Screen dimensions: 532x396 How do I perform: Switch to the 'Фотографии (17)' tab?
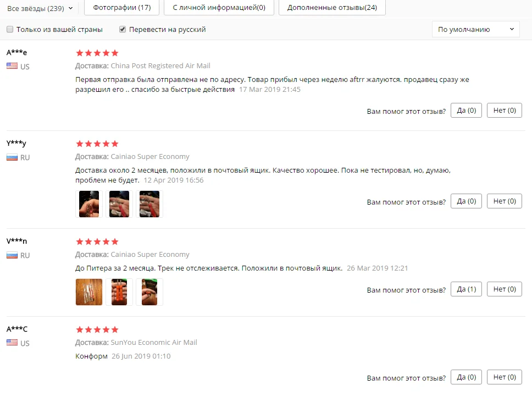click(x=122, y=7)
